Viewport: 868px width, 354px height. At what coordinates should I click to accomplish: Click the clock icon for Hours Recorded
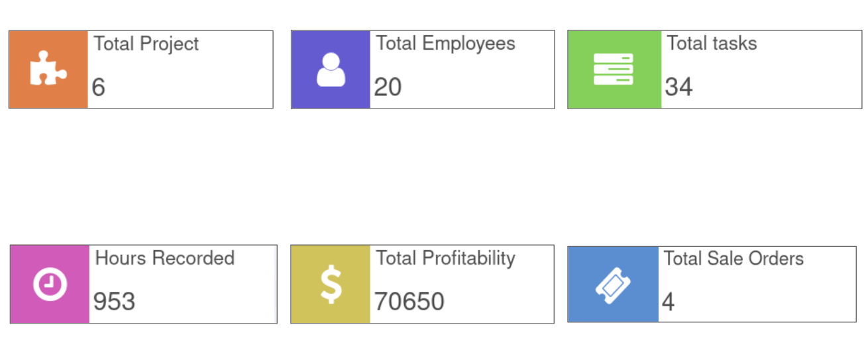tap(50, 285)
